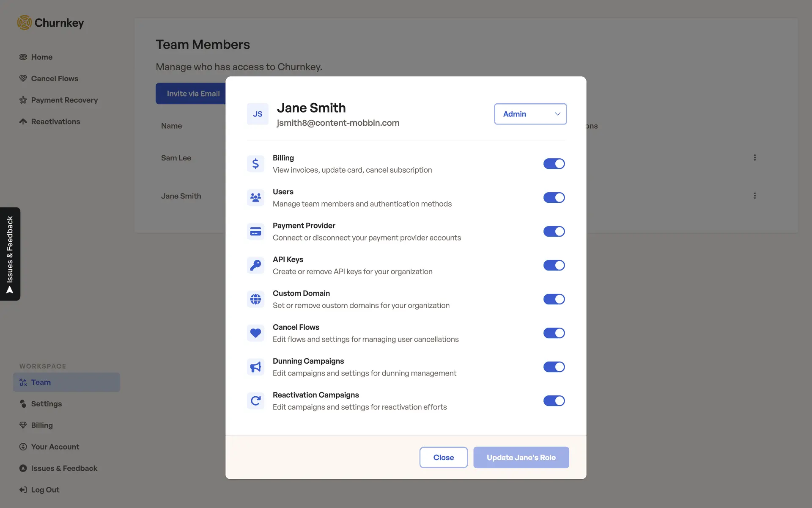The image size is (812, 508).
Task: Open the Issues & Feedback side tab
Action: coord(10,254)
